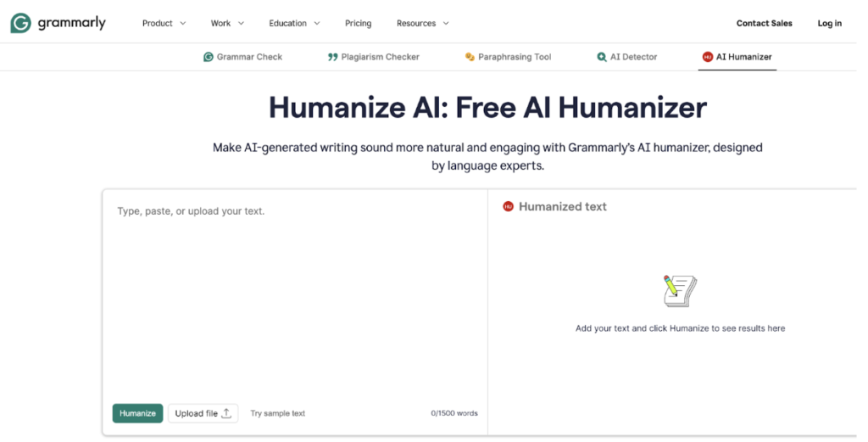Open the Resources dropdown menu
The image size is (868, 442).
point(422,23)
